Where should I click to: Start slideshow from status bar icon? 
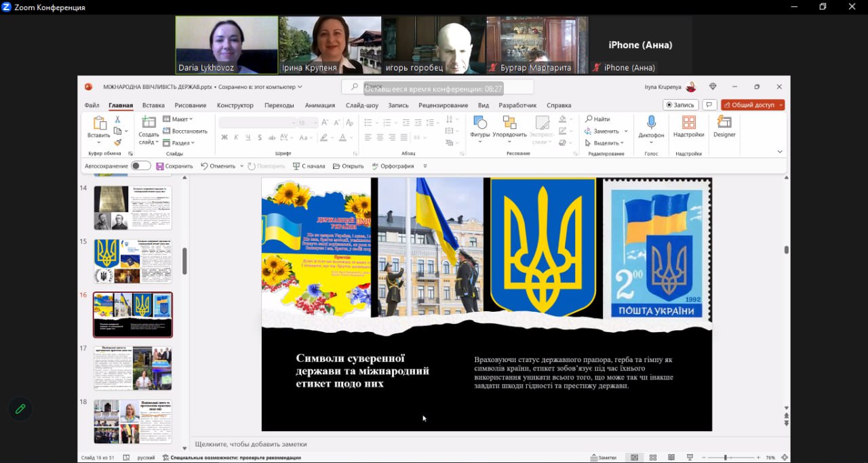coord(690,458)
